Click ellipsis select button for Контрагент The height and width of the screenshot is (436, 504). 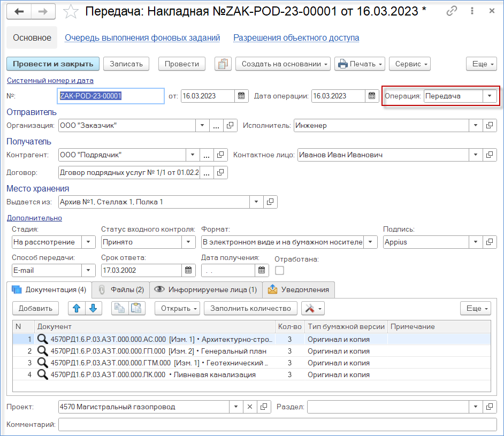click(207, 155)
